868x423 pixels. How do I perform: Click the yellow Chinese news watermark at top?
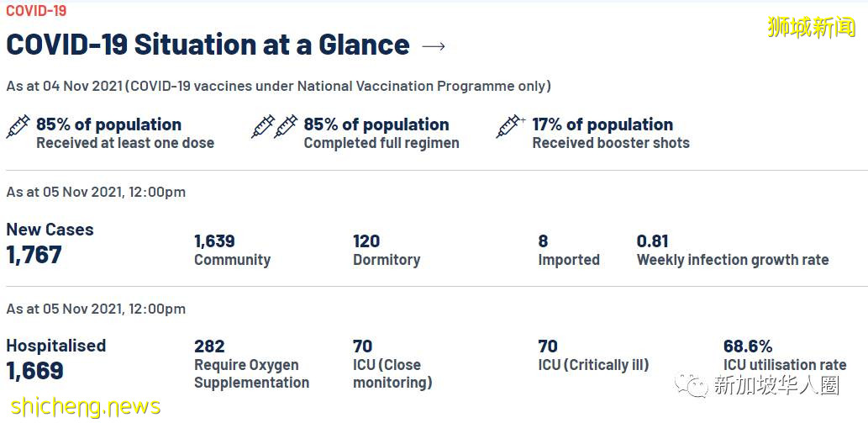(811, 27)
